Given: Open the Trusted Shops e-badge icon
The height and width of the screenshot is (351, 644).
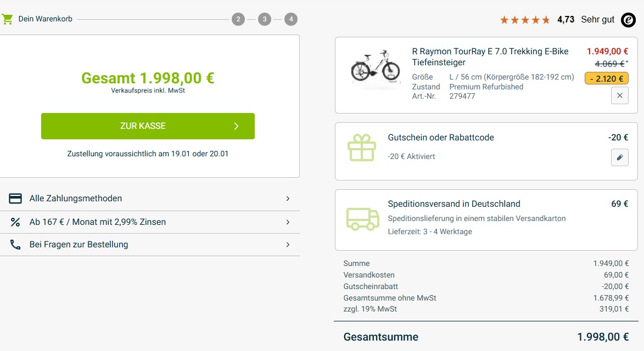Looking at the screenshot, I should pos(628,20).
